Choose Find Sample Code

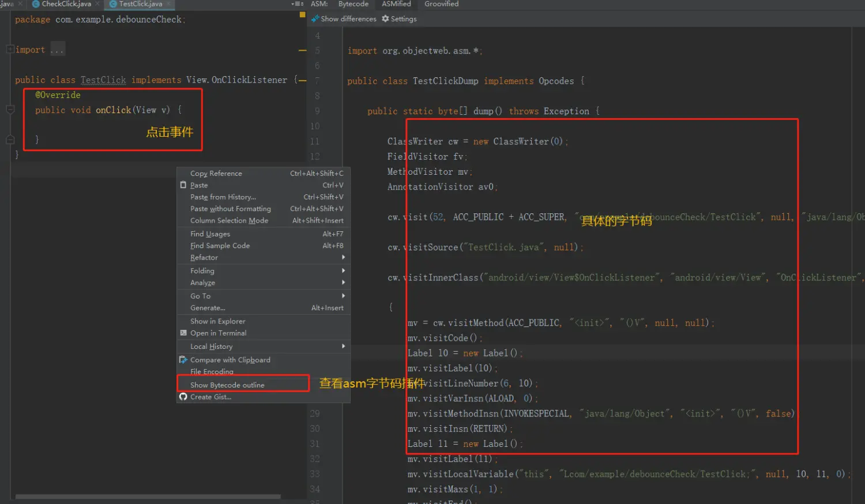tap(263, 246)
